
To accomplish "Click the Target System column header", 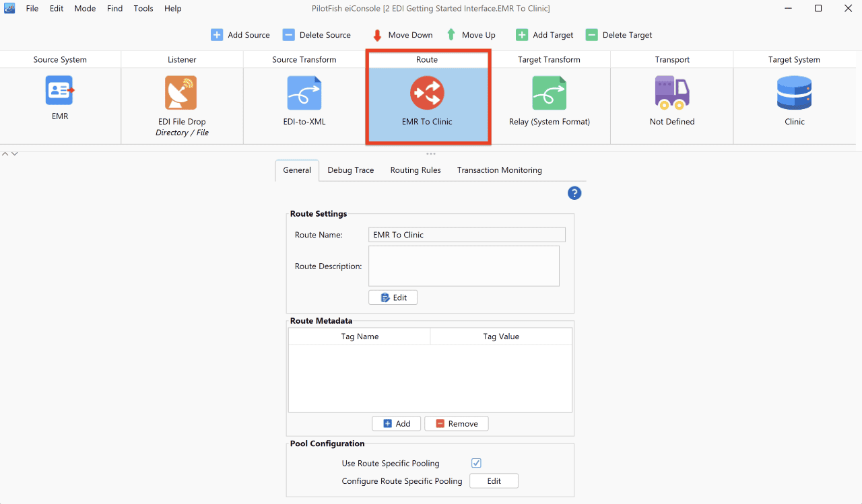I will (x=794, y=59).
